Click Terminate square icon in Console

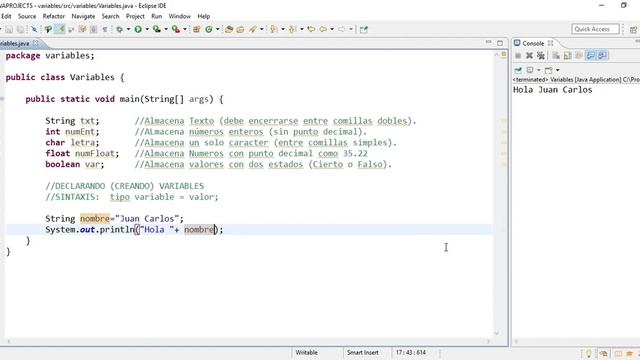point(518,56)
